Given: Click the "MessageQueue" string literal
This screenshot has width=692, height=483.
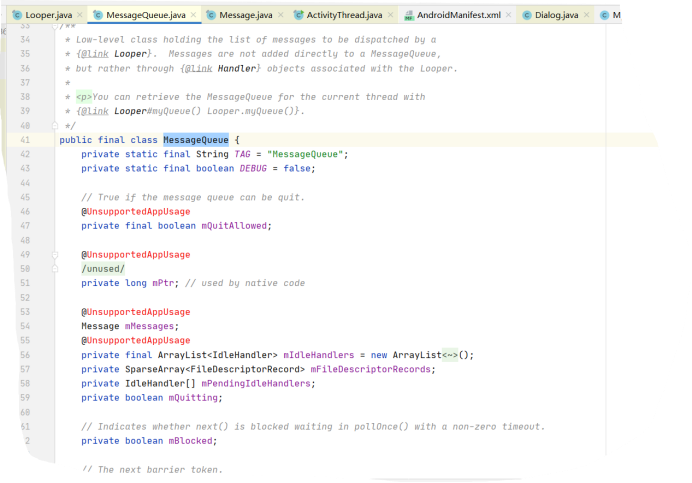Looking at the screenshot, I should (x=305, y=154).
